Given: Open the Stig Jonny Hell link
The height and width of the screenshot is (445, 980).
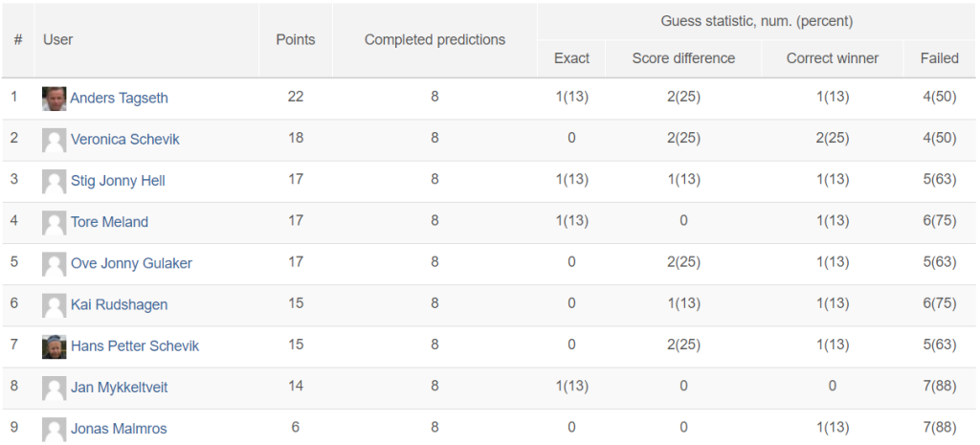Looking at the screenshot, I should 118,181.
